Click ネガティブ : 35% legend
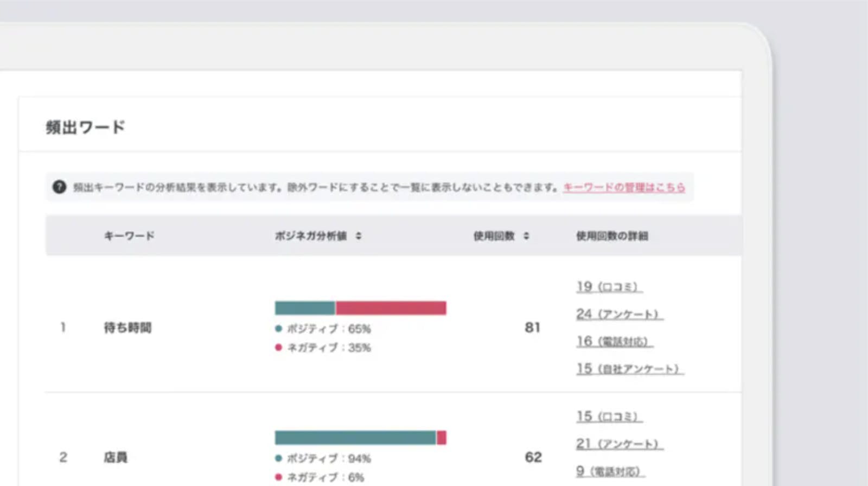 323,348
